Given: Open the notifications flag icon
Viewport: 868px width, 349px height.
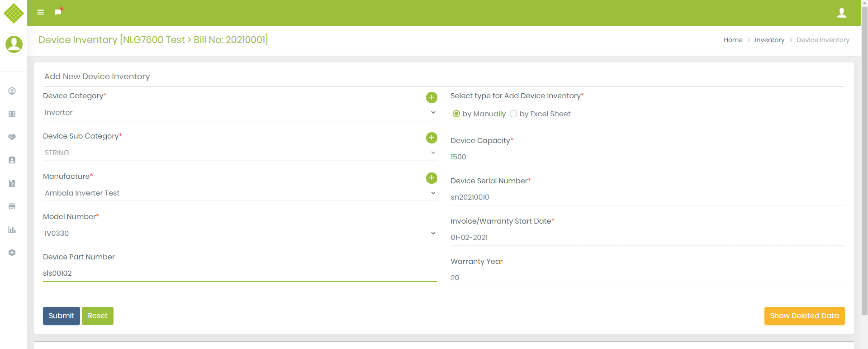Looking at the screenshot, I should point(58,11).
